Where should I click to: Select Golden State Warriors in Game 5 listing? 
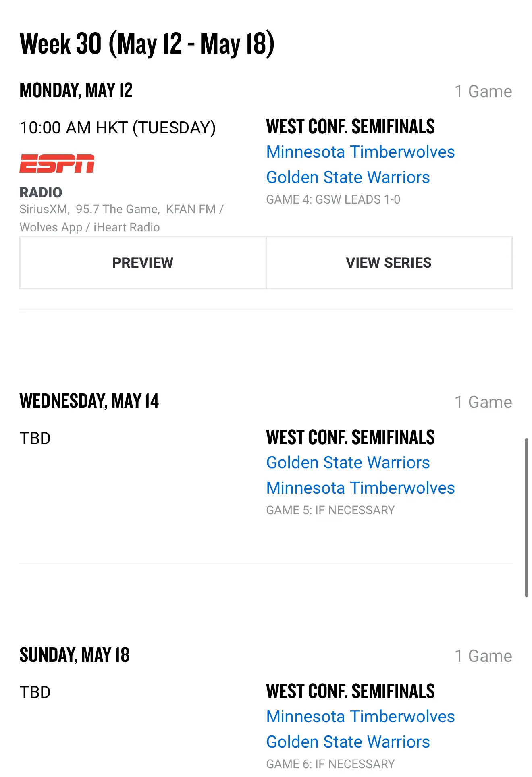(x=348, y=463)
